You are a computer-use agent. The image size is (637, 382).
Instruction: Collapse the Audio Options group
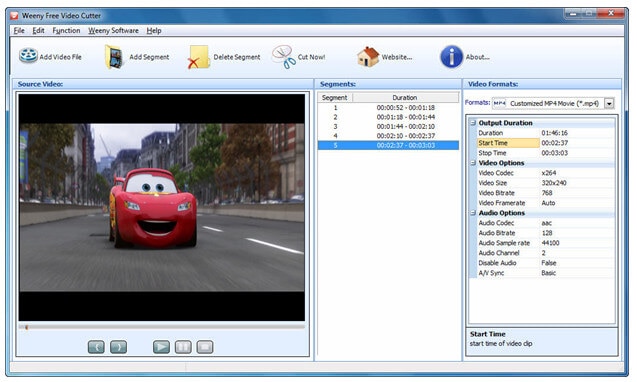[473, 213]
